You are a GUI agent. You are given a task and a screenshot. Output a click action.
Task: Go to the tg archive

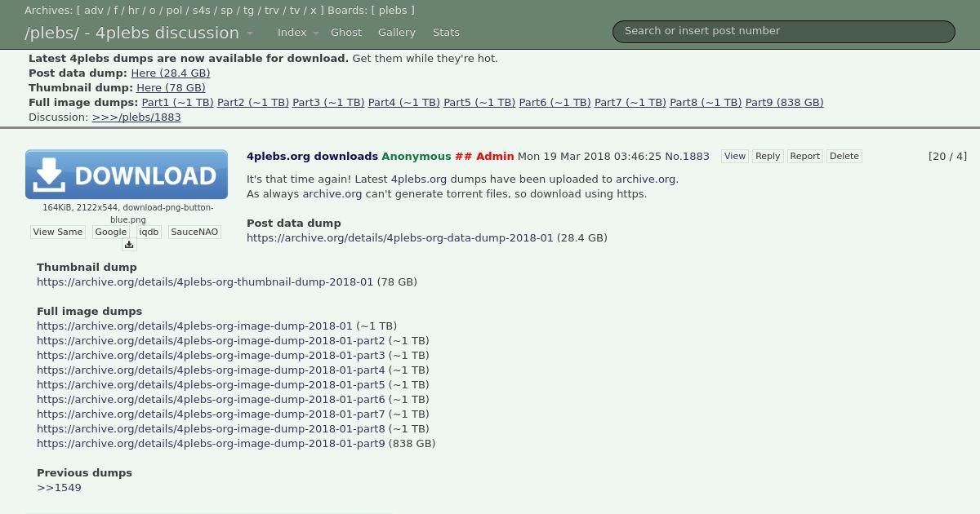pos(249,11)
